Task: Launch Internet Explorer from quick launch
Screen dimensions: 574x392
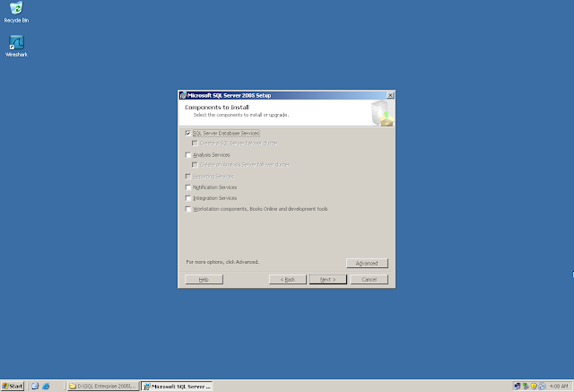Action: point(46,386)
